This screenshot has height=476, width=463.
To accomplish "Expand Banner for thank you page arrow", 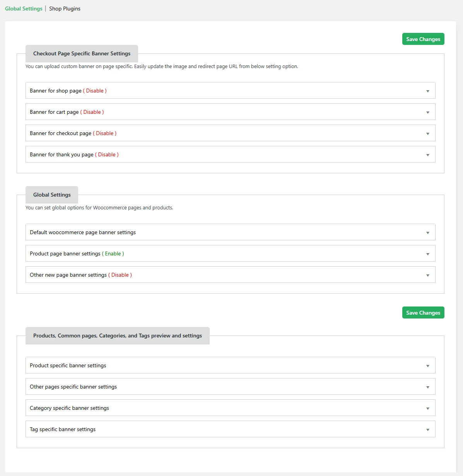I will pyautogui.click(x=428, y=155).
